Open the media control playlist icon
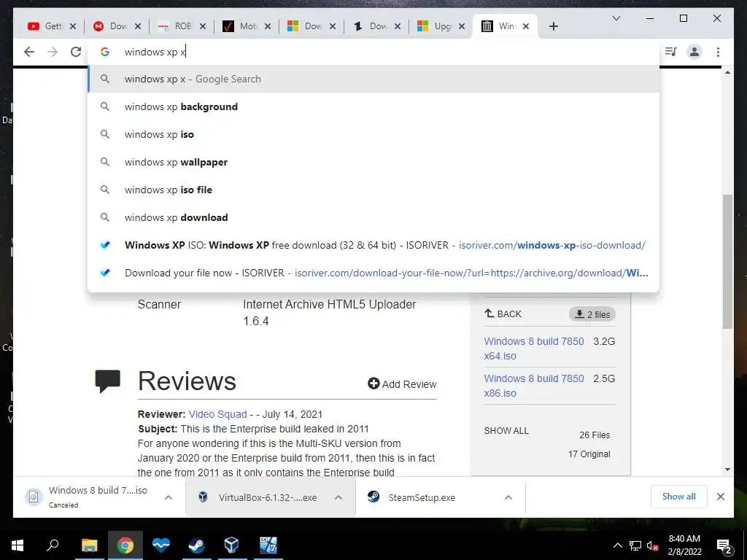This screenshot has height=560, width=747. click(x=671, y=52)
